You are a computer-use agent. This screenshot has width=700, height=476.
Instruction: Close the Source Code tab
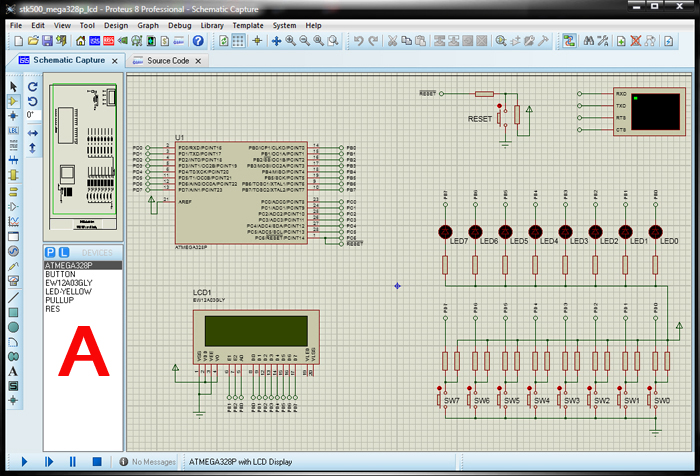pos(198,61)
